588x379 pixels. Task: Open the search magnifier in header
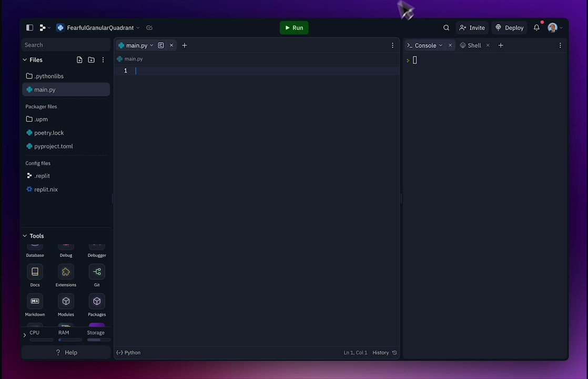pos(446,28)
